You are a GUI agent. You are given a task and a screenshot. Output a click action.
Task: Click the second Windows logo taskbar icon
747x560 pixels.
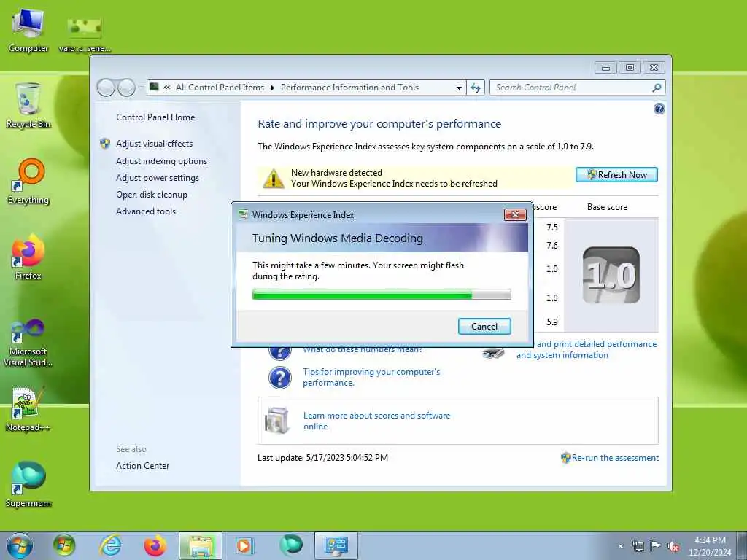coord(64,545)
